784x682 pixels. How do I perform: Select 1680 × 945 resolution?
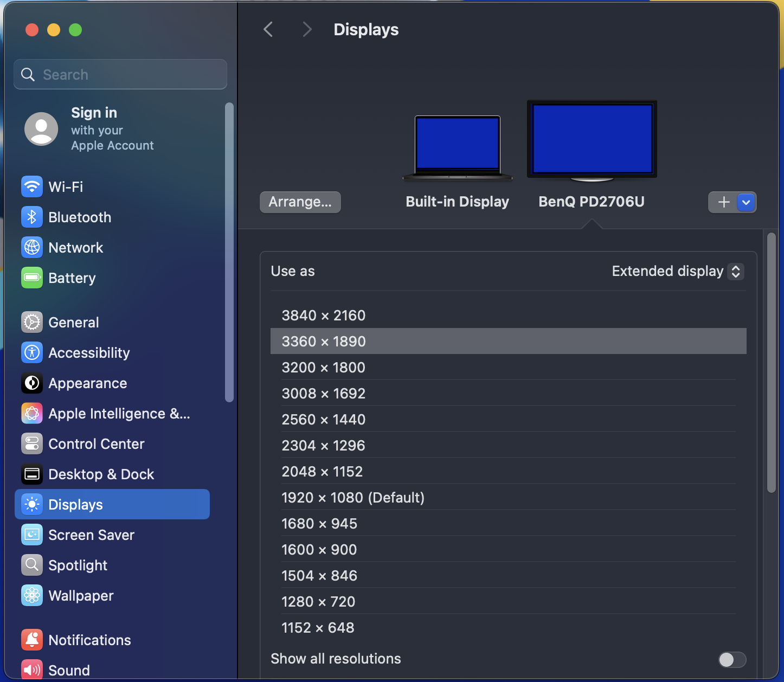pos(509,524)
